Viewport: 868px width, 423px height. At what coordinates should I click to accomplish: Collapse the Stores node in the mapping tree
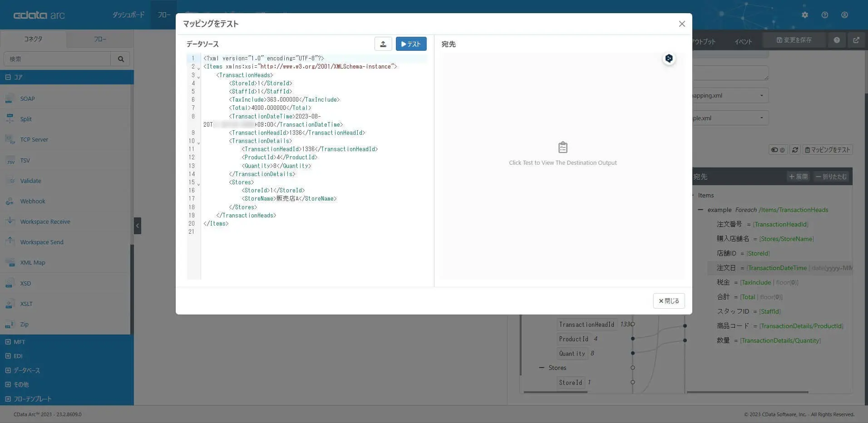coord(541,368)
